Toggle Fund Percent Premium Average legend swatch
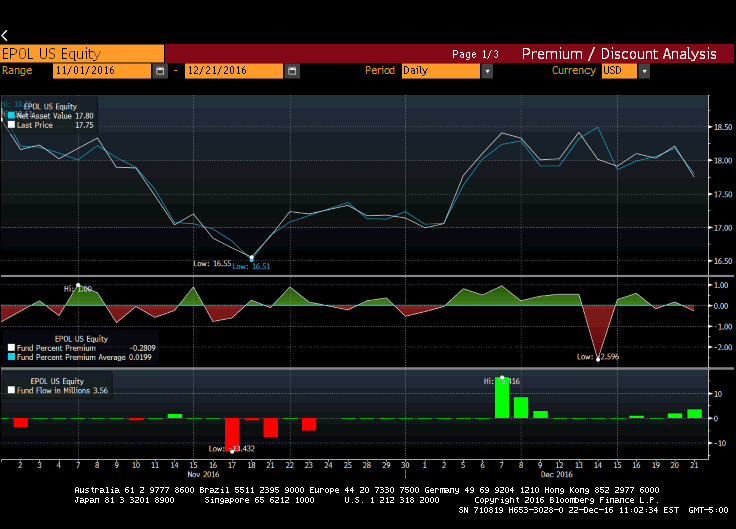Image resolution: width=736 pixels, height=529 pixels. [x=12, y=357]
